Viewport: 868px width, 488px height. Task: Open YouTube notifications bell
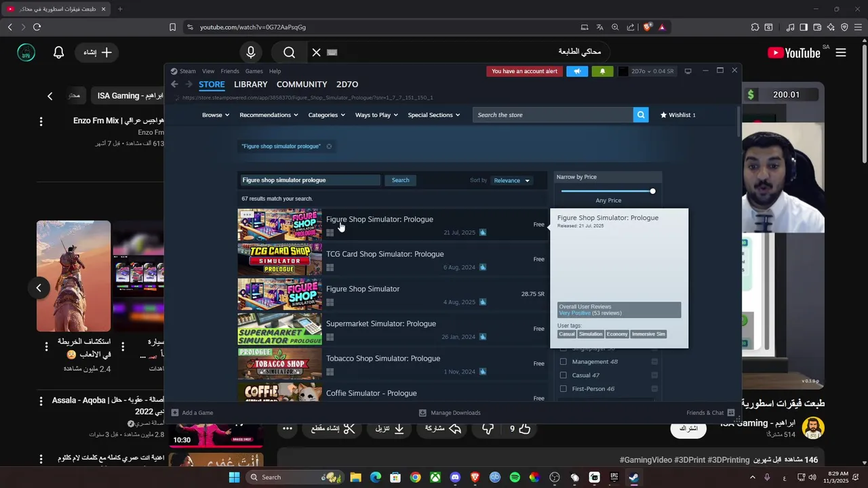[59, 52]
